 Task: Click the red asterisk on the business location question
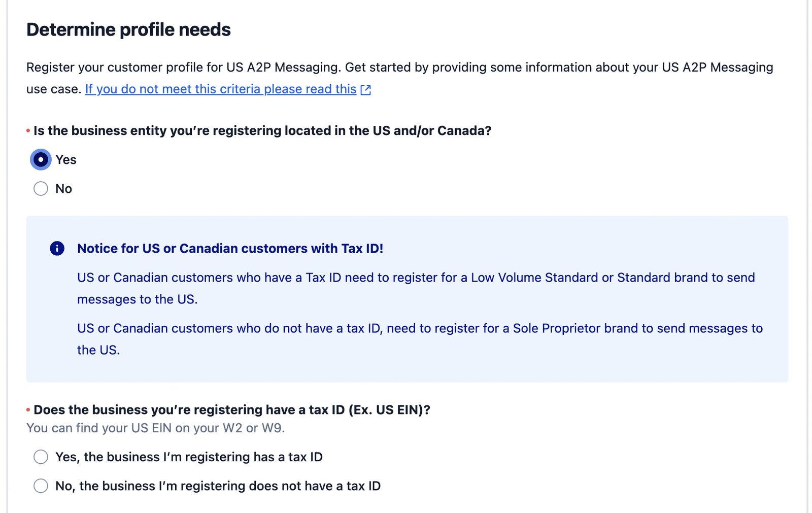(27, 130)
